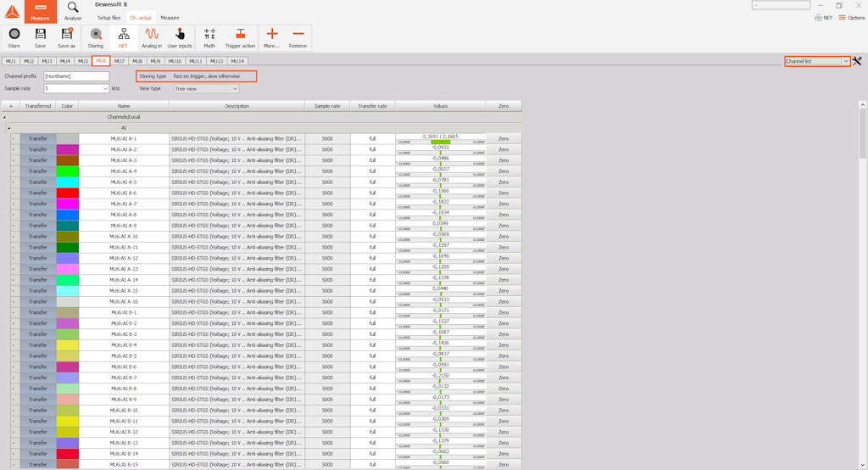Switch to the MU10 tab
Image resolution: width=868 pixels, height=470 pixels.
click(x=175, y=61)
